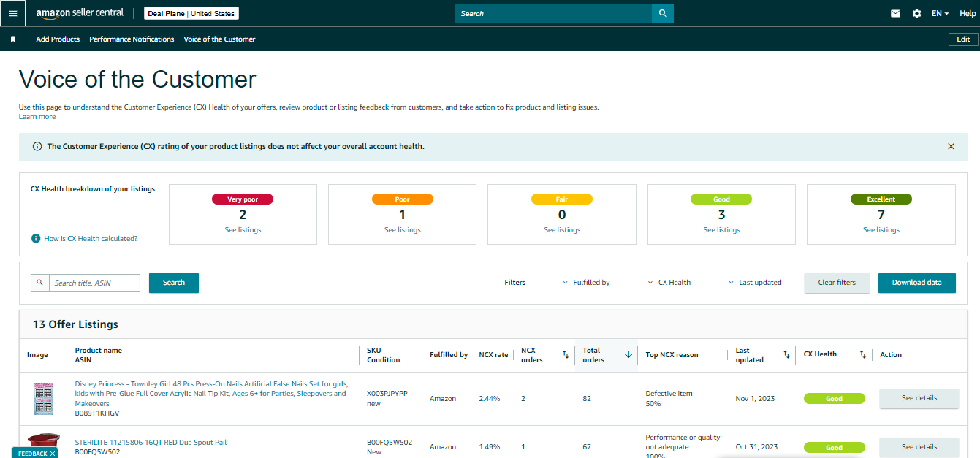Click the NCX rate column header
This screenshot has height=458, width=980.
(493, 355)
